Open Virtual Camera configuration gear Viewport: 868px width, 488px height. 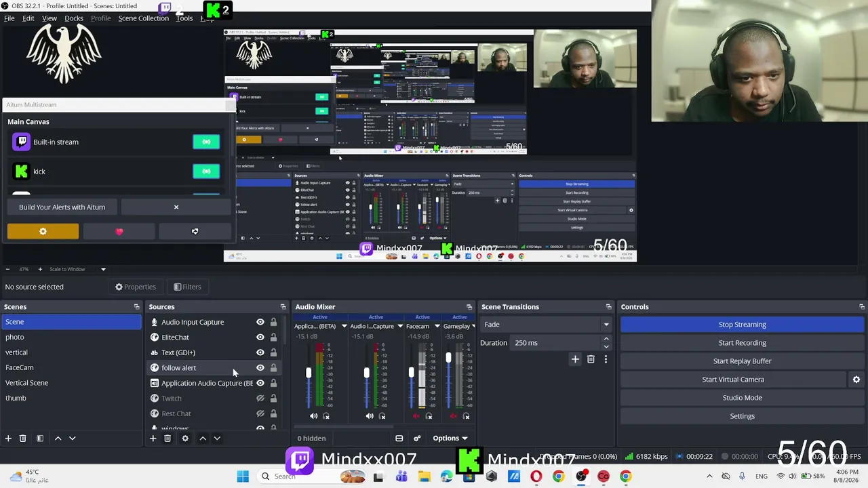(x=856, y=380)
